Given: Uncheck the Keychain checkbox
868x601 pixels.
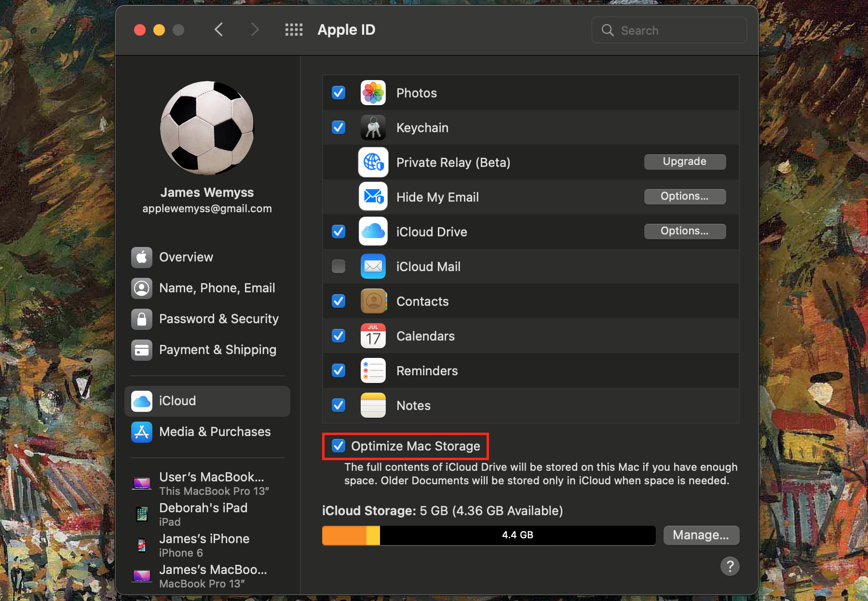Looking at the screenshot, I should click(x=339, y=127).
